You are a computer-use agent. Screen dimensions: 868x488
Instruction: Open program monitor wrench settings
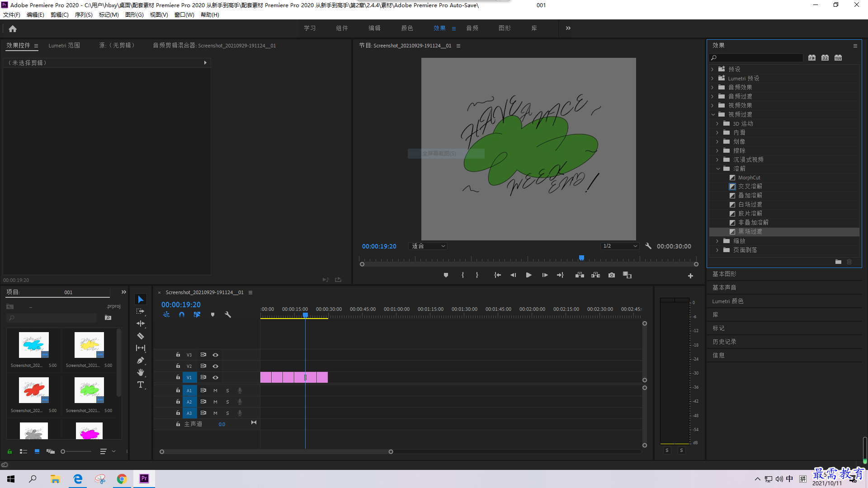(648, 246)
